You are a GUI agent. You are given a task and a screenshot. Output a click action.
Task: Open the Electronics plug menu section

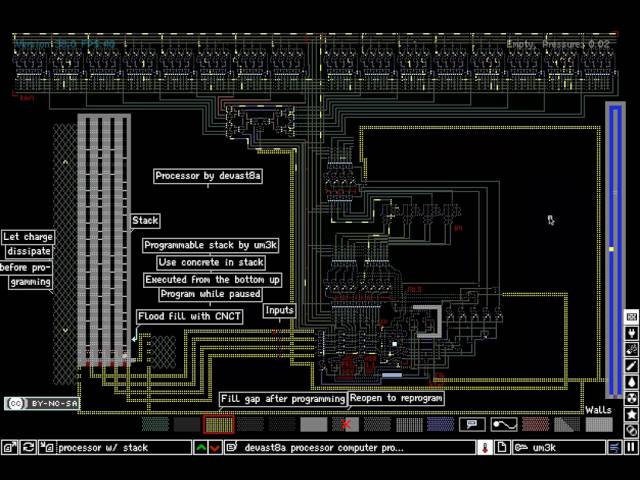pyautogui.click(x=631, y=333)
